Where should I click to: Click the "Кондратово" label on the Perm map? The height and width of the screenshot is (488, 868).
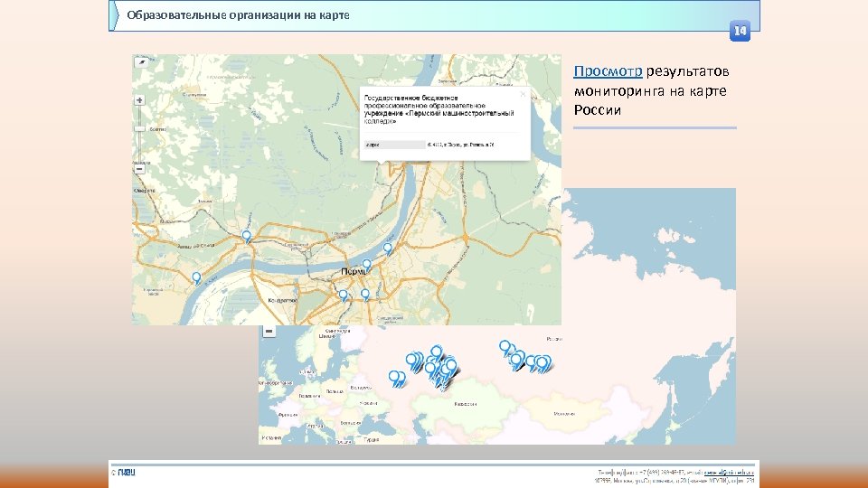[x=282, y=300]
